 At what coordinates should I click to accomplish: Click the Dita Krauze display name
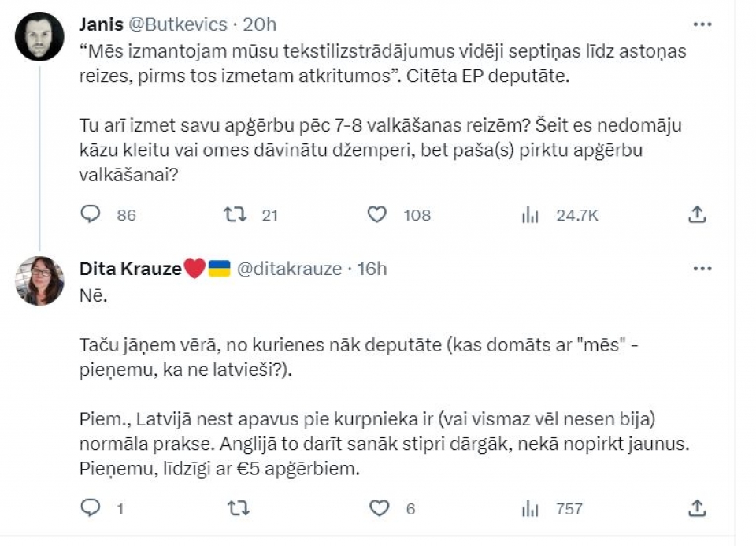pos(130,269)
